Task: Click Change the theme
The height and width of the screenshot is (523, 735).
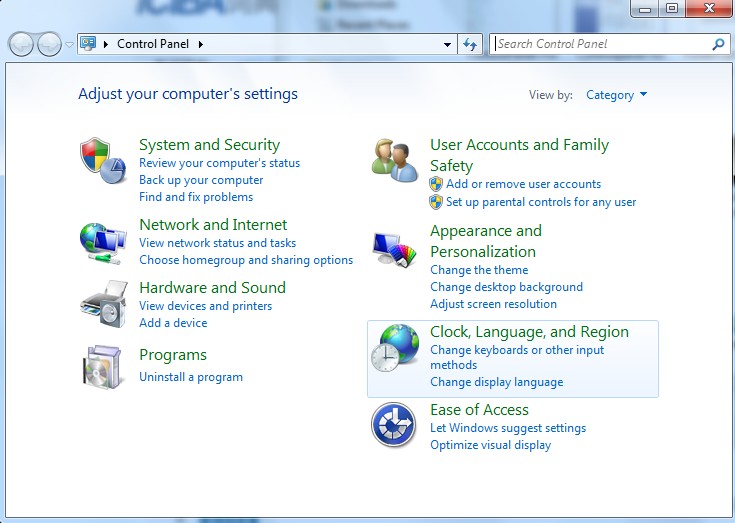Action: [479, 270]
